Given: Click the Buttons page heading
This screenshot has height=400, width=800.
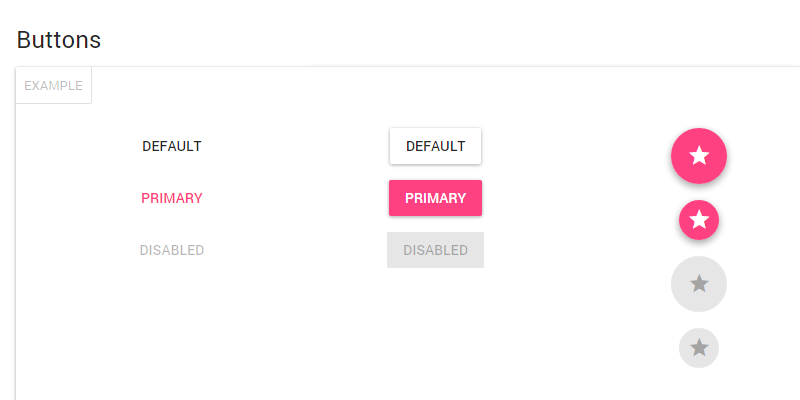Looking at the screenshot, I should 59,40.
